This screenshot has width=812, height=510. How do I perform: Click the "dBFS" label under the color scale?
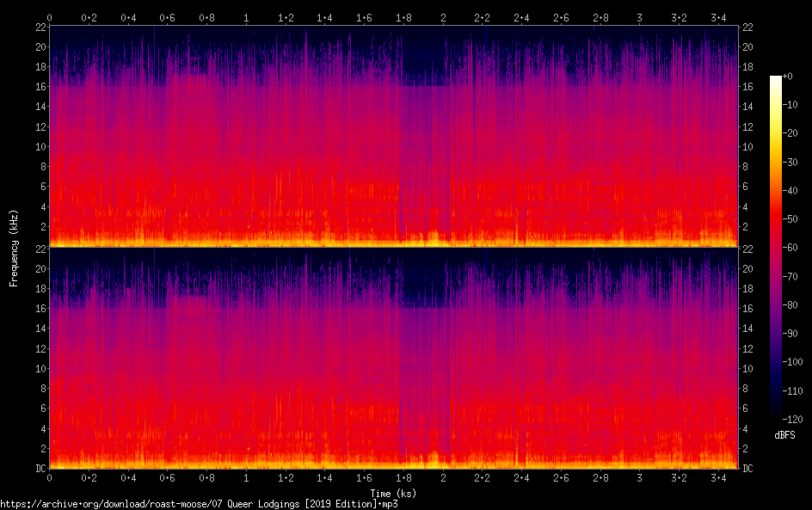pos(784,435)
